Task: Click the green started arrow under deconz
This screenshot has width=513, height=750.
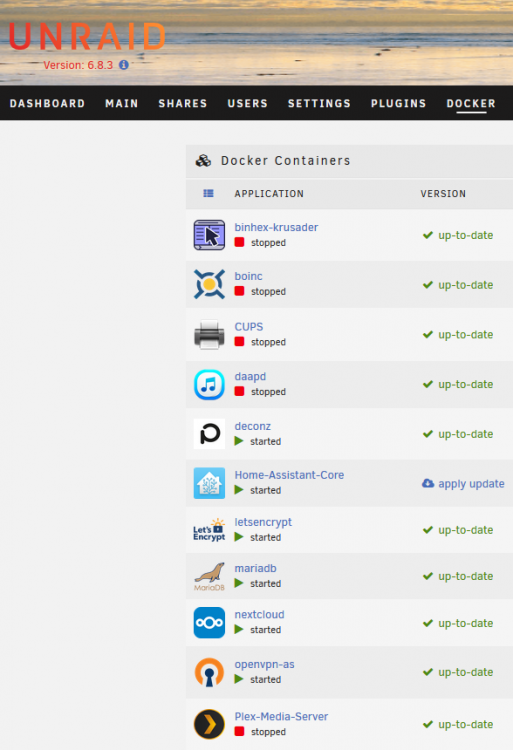Action: pos(239,441)
